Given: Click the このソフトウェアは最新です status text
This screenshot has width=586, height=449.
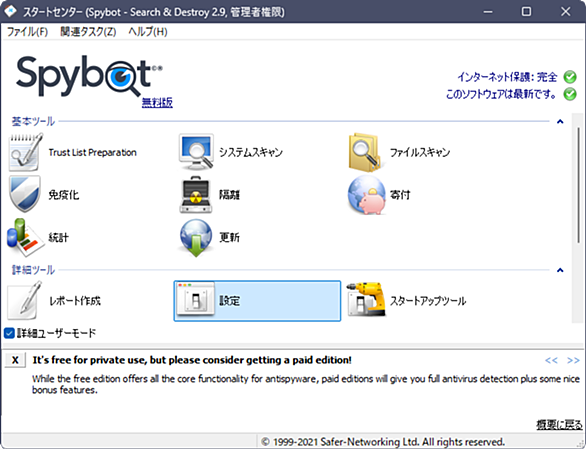Looking at the screenshot, I should point(501,94).
